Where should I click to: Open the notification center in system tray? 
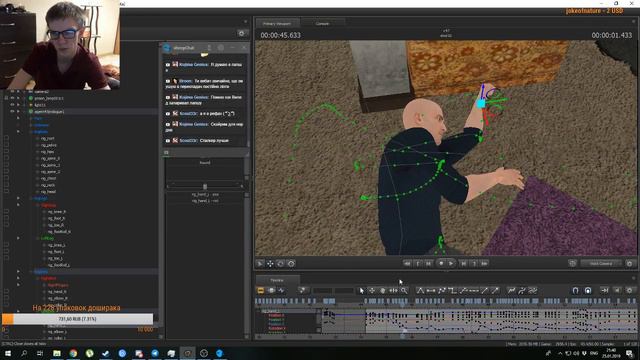(x=630, y=353)
